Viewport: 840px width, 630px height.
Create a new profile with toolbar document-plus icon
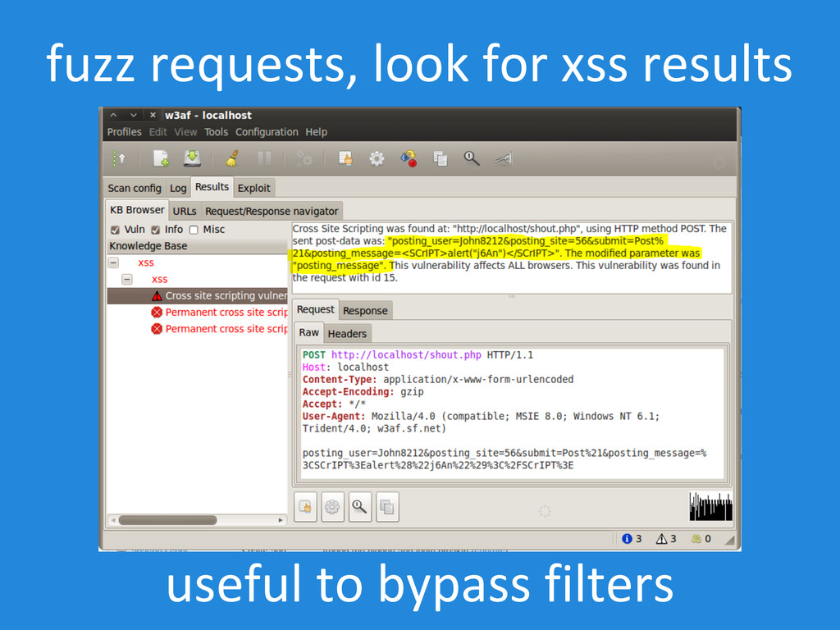pos(161,158)
